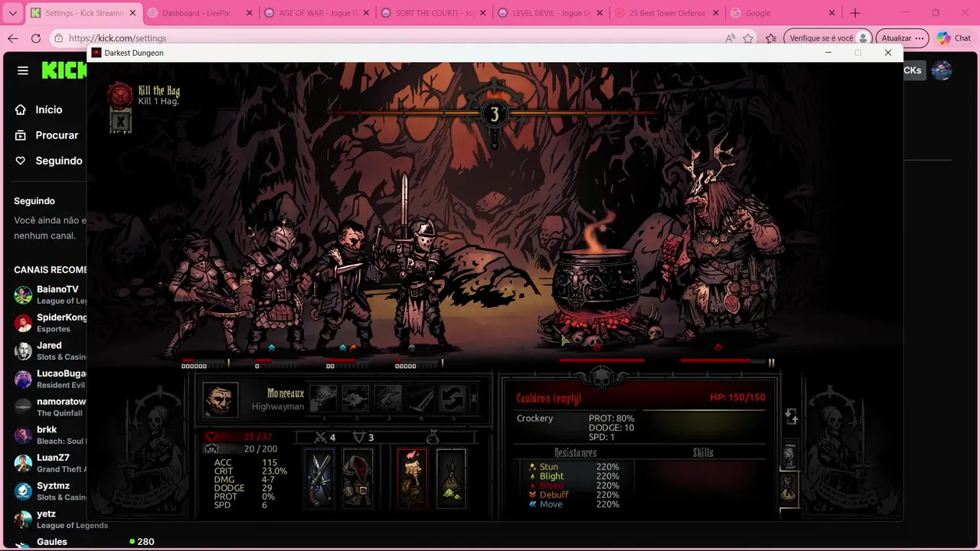
Task: Click the CRIT 23.0% stat
Action: point(250,471)
